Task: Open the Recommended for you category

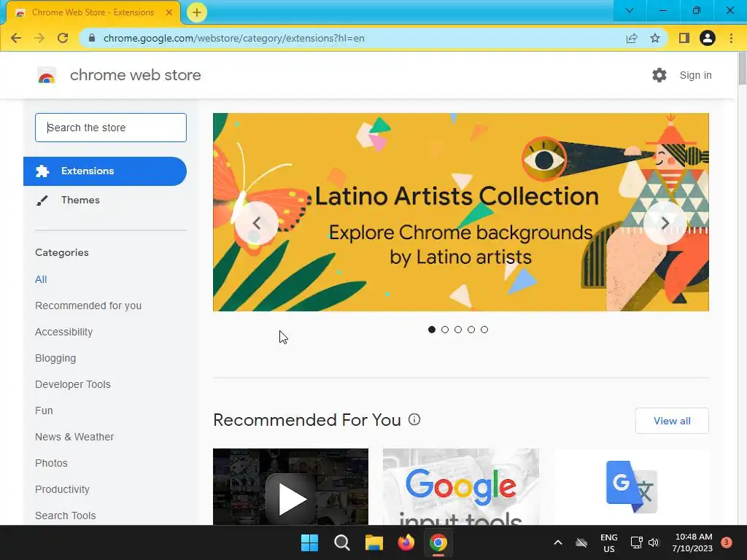Action: coord(88,306)
